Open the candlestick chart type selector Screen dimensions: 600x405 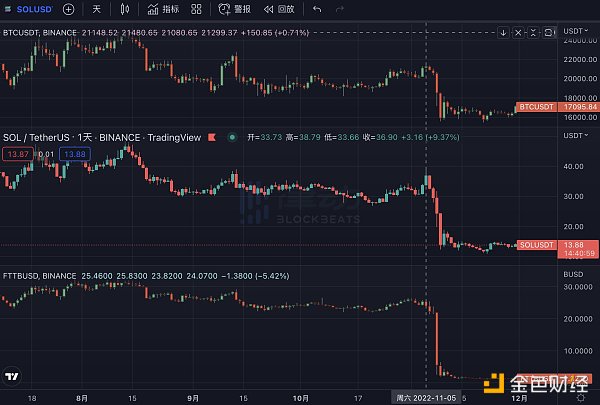(124, 9)
